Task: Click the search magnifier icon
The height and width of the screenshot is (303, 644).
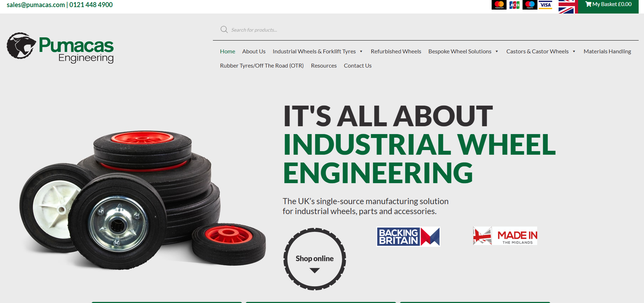Action: coord(224,30)
